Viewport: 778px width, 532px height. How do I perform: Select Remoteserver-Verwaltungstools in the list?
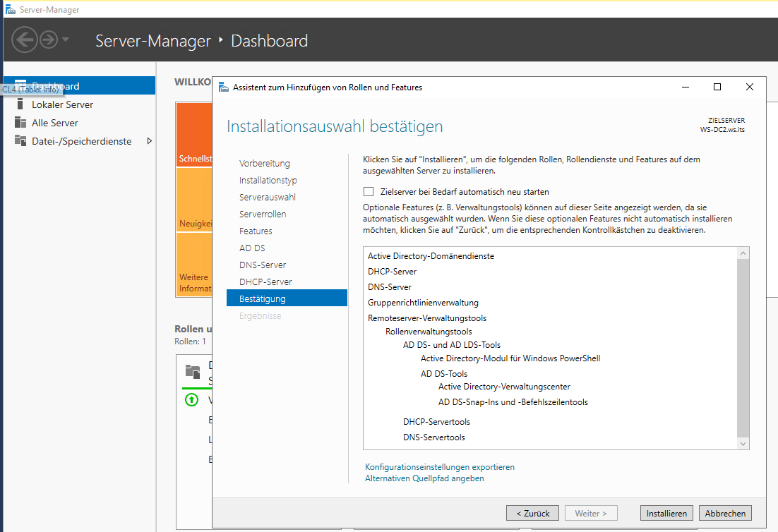click(x=426, y=318)
